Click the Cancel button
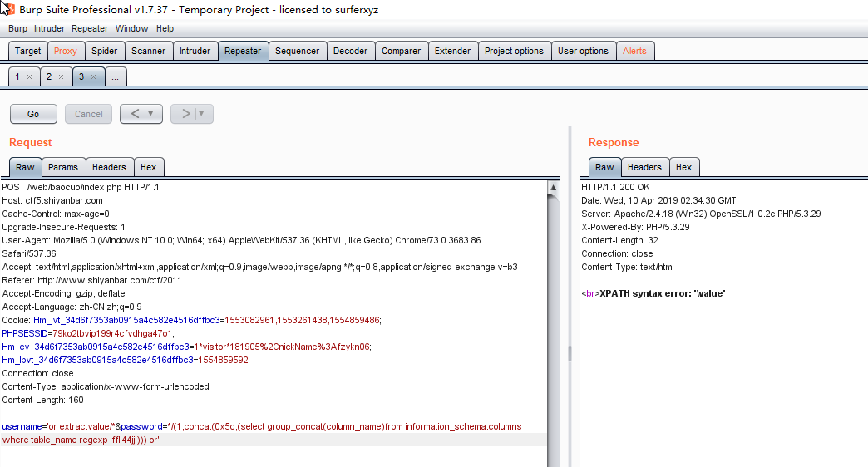This screenshot has width=868, height=467. pyautogui.click(x=89, y=114)
